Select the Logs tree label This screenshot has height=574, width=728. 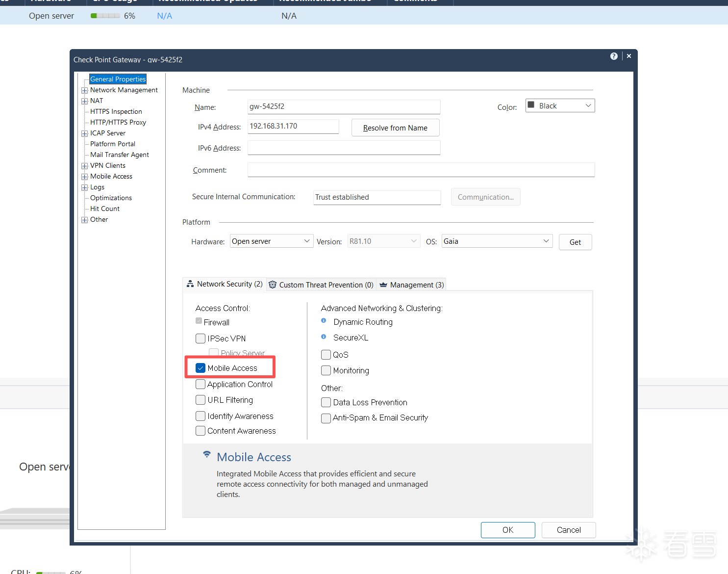(97, 187)
